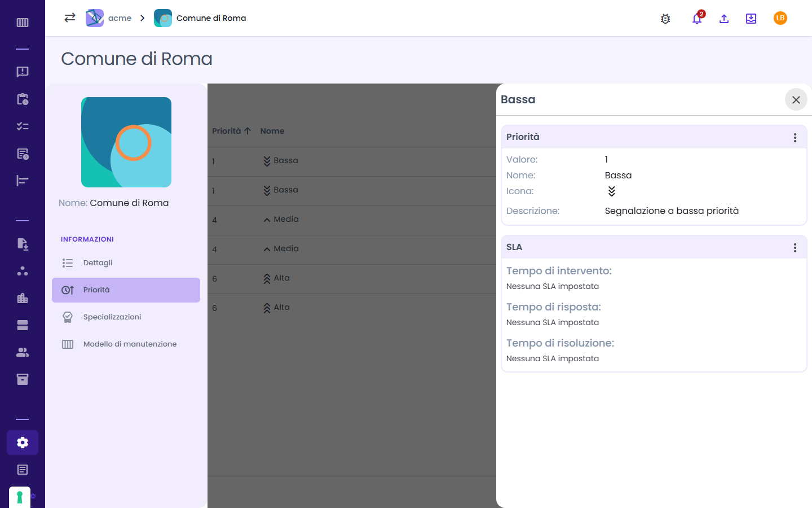
Task: Click the upload icon in header
Action: pos(724,19)
